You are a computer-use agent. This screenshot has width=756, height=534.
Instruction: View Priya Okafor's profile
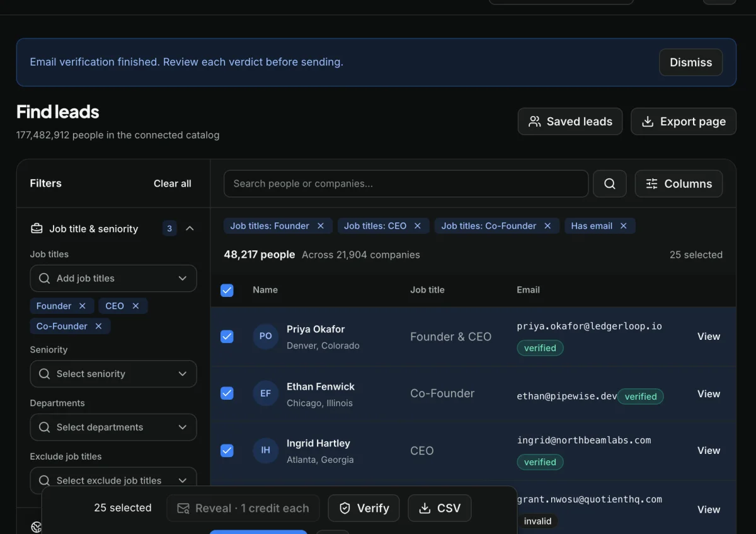709,337
